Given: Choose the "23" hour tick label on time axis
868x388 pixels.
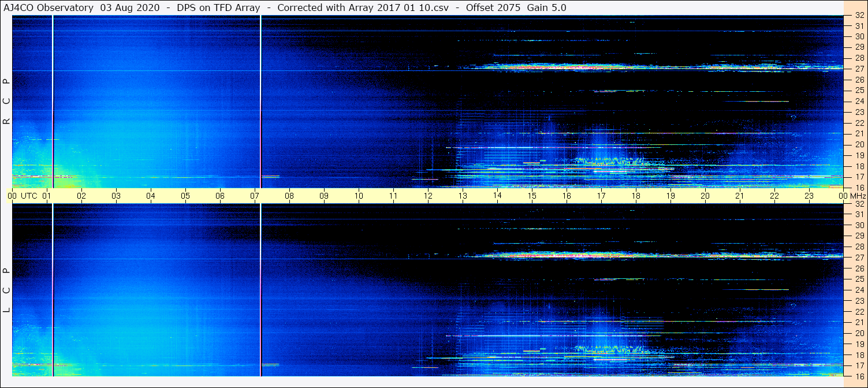Looking at the screenshot, I should click(809, 196).
